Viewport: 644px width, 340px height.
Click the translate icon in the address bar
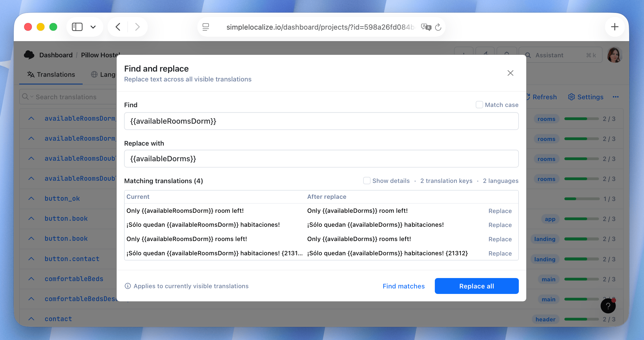pos(426,27)
